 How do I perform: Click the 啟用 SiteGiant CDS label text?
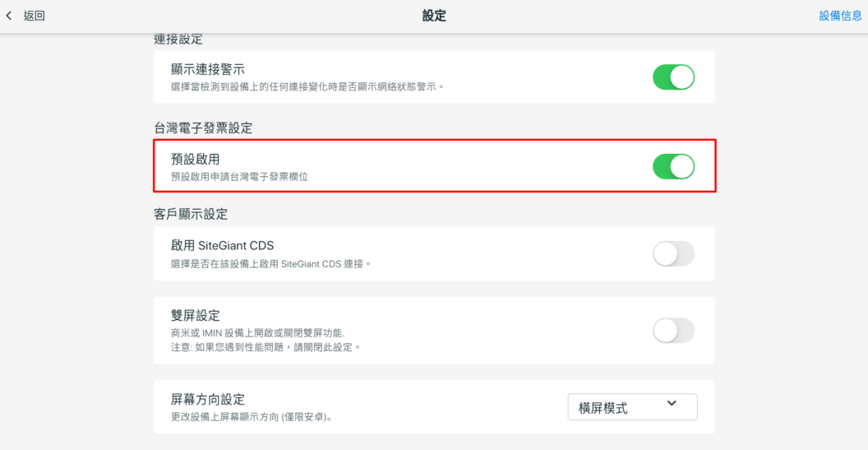[x=222, y=246]
